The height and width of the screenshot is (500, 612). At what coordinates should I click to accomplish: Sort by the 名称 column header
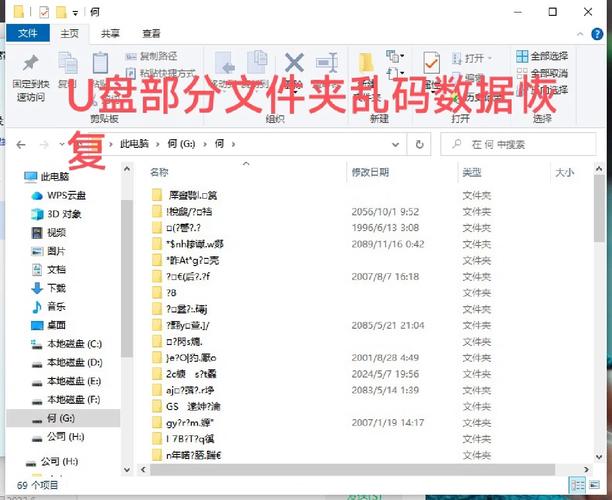(159, 172)
